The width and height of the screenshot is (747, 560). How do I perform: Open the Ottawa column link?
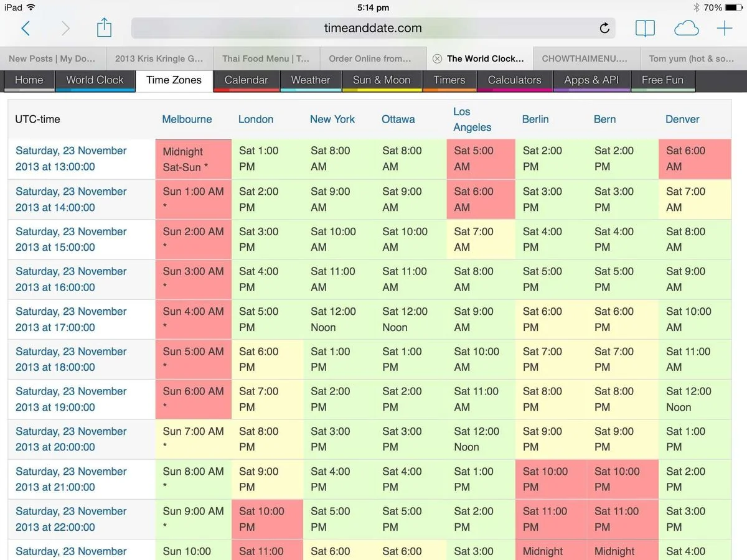click(x=398, y=119)
